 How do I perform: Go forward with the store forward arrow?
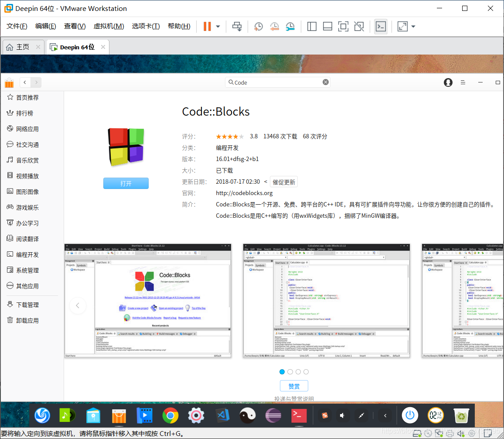[36, 82]
